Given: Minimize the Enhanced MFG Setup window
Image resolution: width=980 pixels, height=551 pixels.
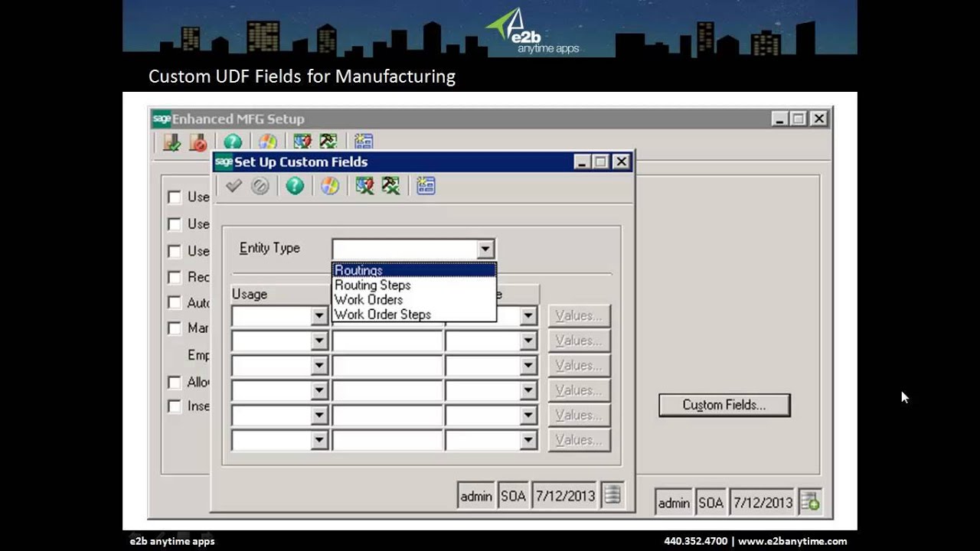Looking at the screenshot, I should pos(779,119).
